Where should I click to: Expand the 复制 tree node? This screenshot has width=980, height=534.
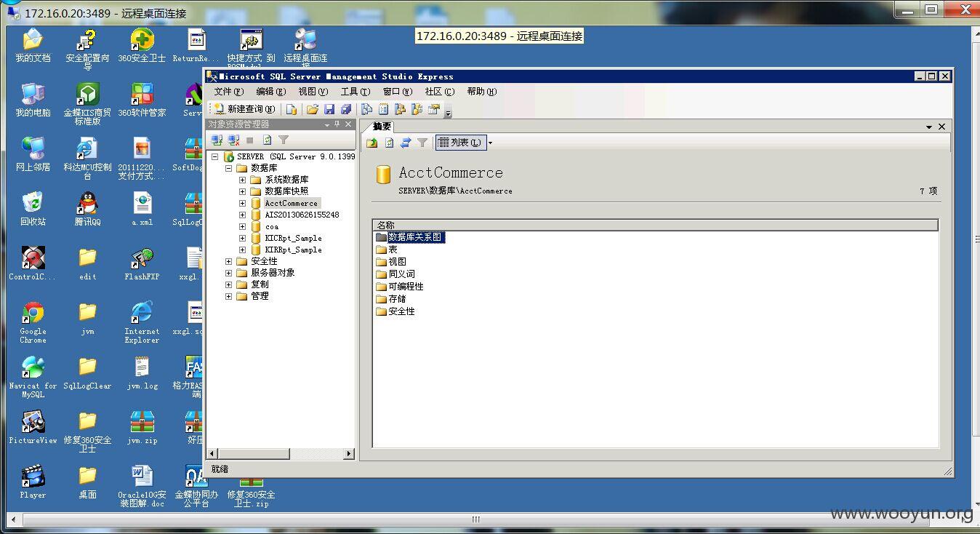(x=228, y=284)
